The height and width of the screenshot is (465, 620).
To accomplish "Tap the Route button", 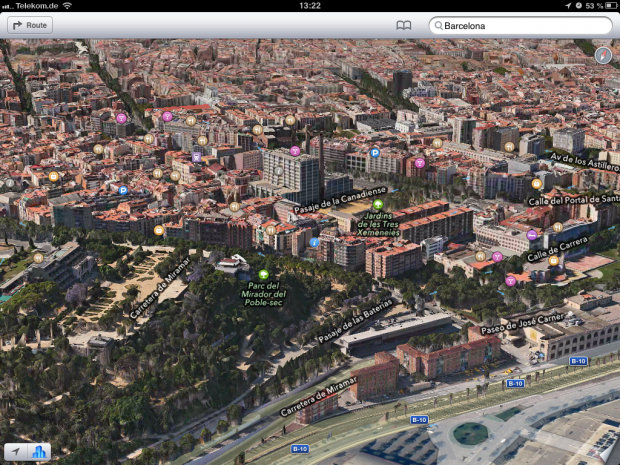I will tap(30, 25).
